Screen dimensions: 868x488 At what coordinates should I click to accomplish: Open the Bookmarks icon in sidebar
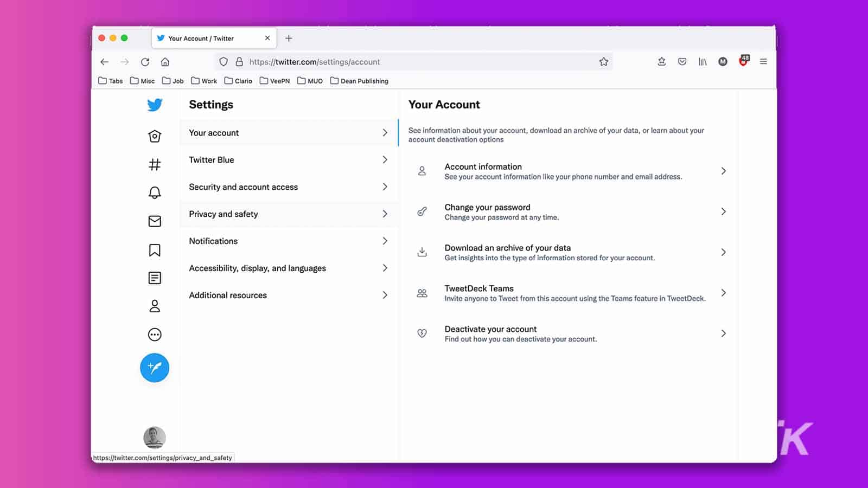tap(155, 250)
